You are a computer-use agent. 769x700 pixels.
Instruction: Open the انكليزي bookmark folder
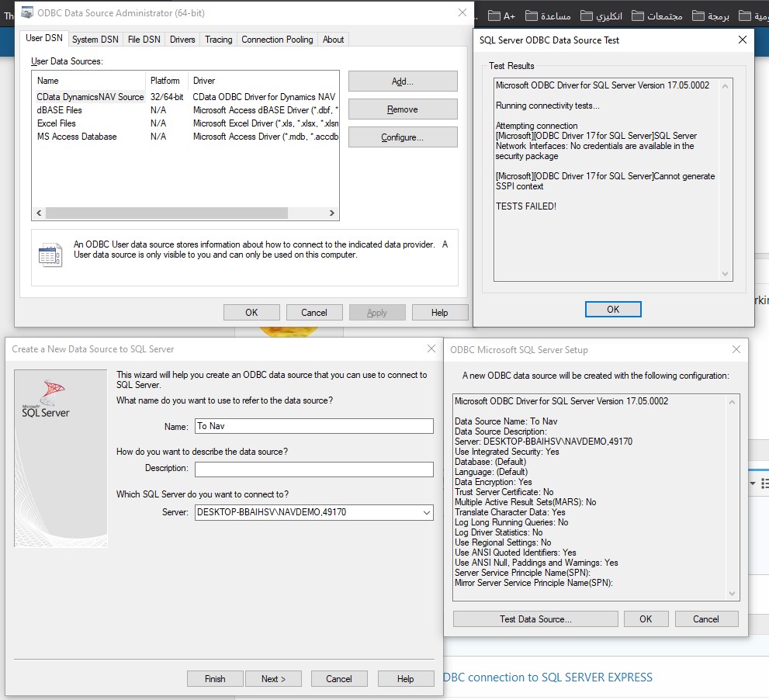[x=601, y=16]
